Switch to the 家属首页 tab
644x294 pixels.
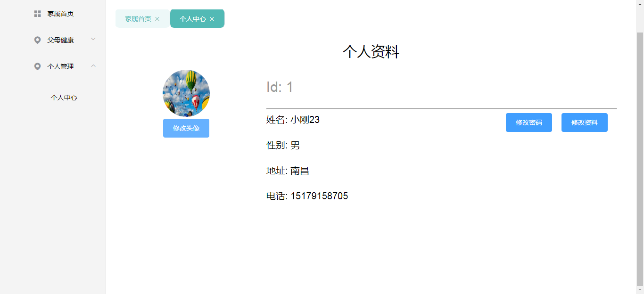pos(138,19)
